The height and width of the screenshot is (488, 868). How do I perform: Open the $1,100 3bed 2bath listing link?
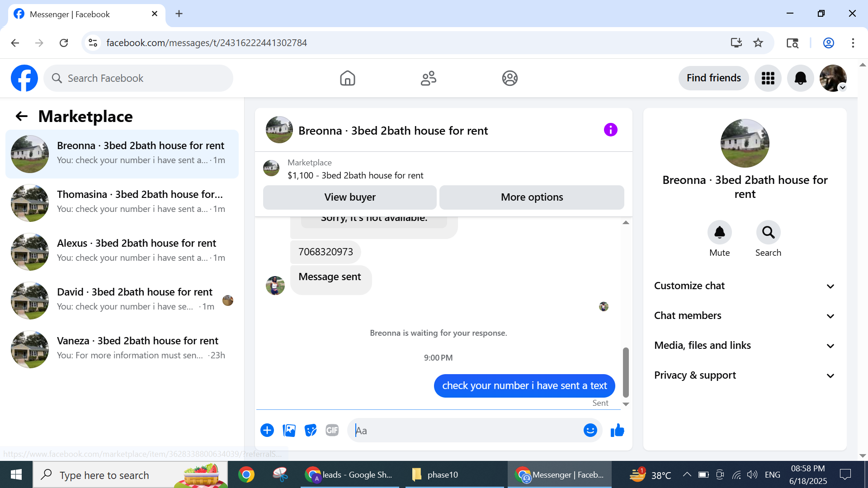tap(355, 175)
